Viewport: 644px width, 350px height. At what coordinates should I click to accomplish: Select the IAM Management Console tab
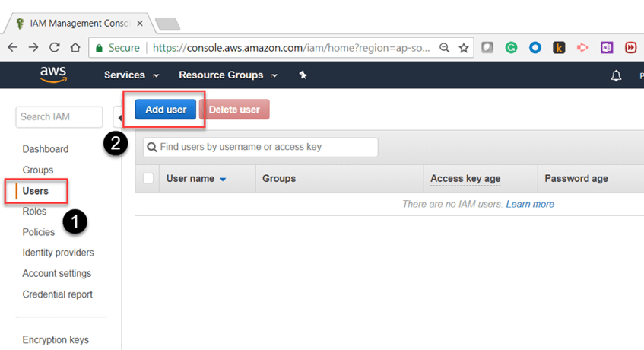(x=79, y=24)
